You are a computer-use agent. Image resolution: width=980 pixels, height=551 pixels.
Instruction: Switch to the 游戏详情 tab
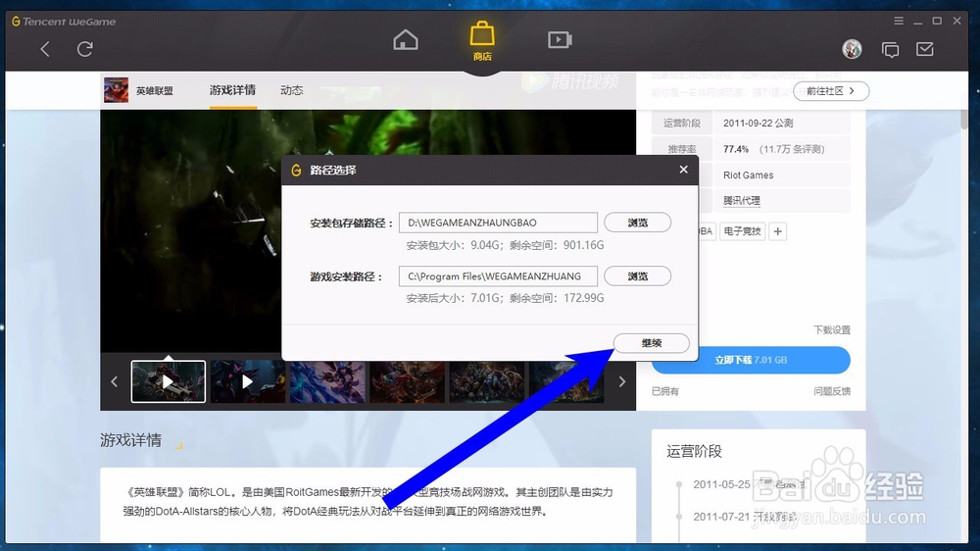point(232,90)
